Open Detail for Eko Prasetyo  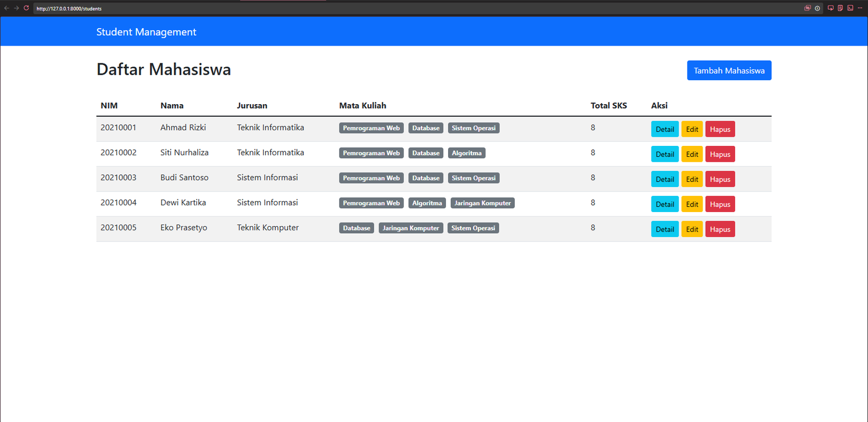[665, 229]
